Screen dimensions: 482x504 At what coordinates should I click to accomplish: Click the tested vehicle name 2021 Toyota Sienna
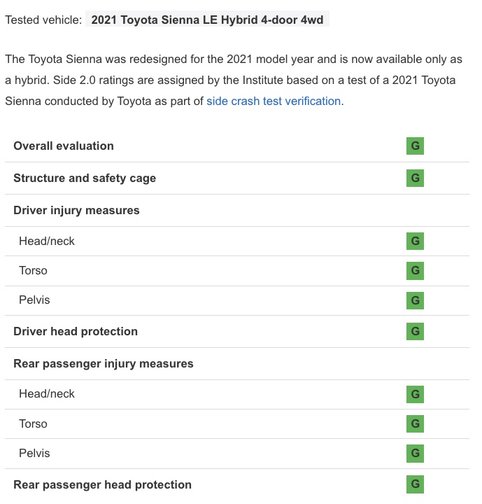(x=207, y=20)
